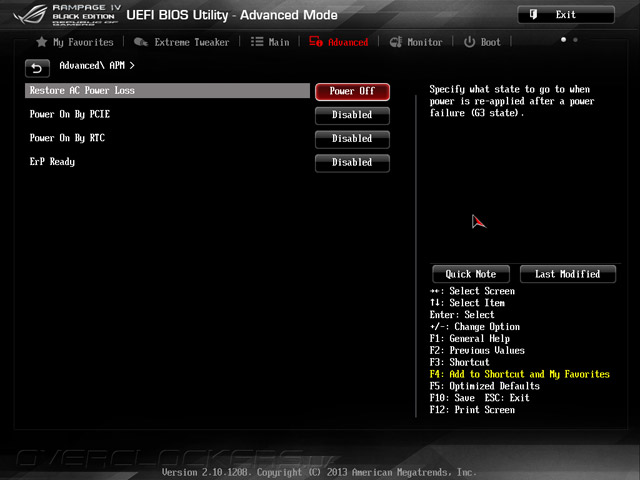Click the first page indicator dot
Image resolution: width=640 pixels, height=480 pixels.
coord(563,40)
